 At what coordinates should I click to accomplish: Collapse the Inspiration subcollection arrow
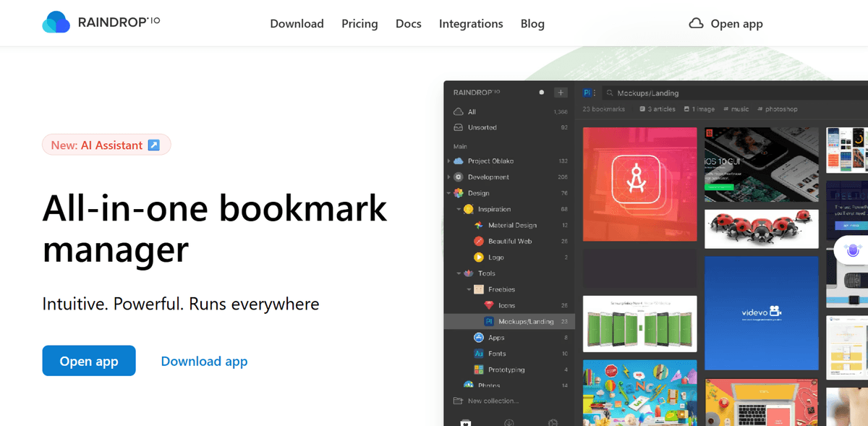point(459,209)
